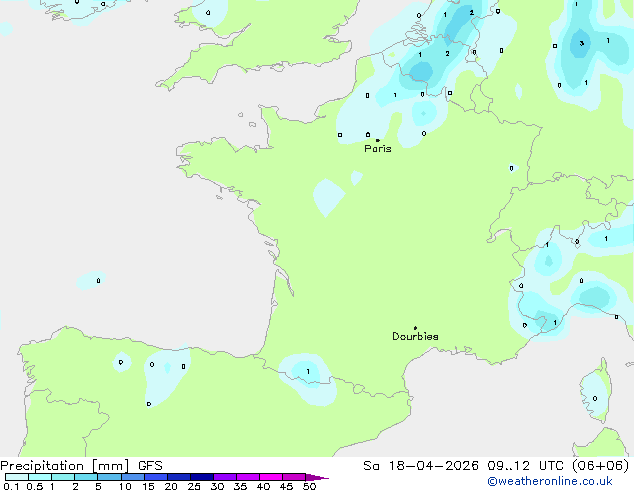
Task: Click the 1–2 mm legend color swatch
Action: [63, 477]
